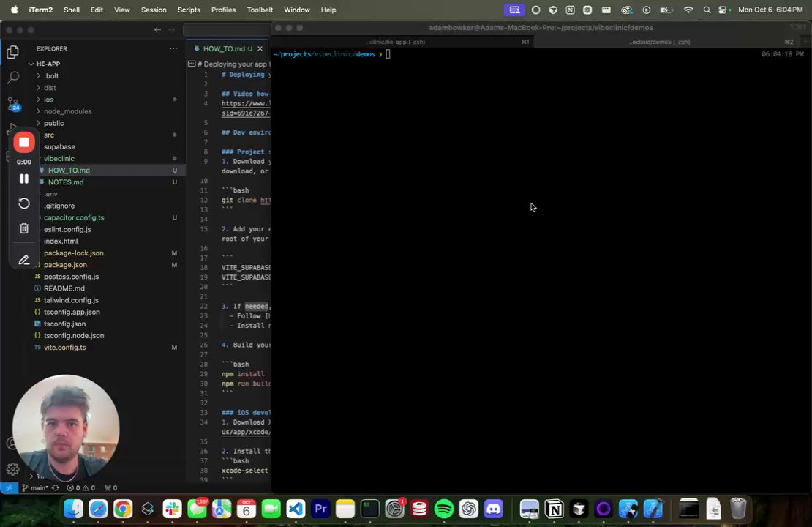This screenshot has width=812, height=527.
Task: Launch Google Chrome from the Dock
Action: point(123,509)
